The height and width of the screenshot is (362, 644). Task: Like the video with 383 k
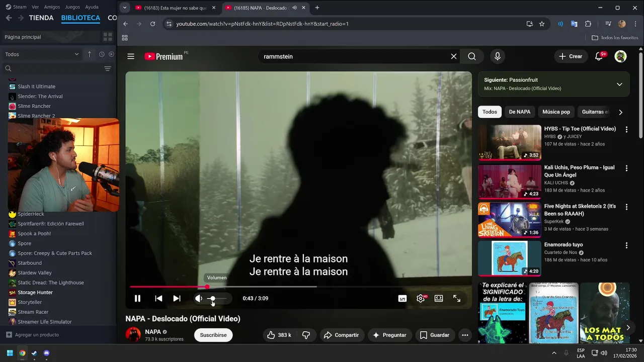click(280, 335)
